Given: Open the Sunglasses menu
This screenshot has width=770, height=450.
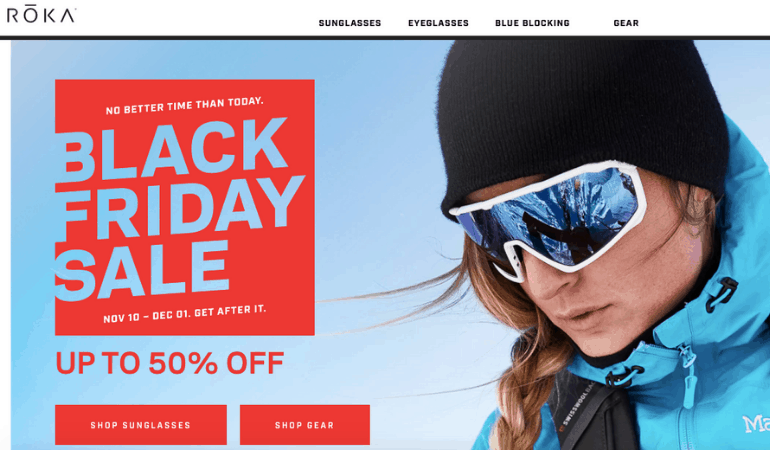Looking at the screenshot, I should point(350,23).
